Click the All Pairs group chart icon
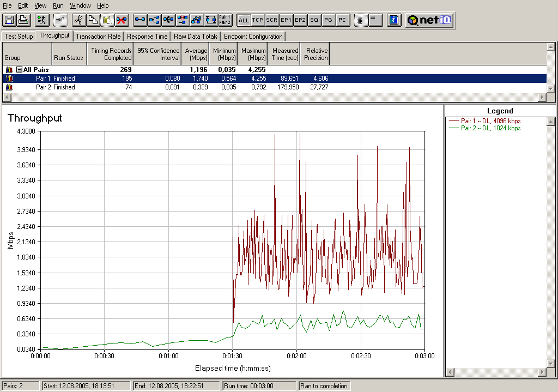The width and height of the screenshot is (558, 392). 9,70
